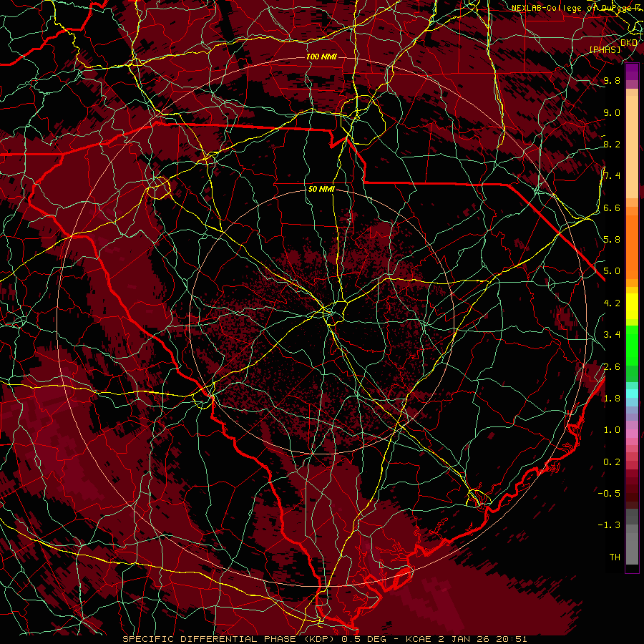Click the '[PHAS]' legend unit label
This screenshot has height=644, width=644.
(x=605, y=49)
